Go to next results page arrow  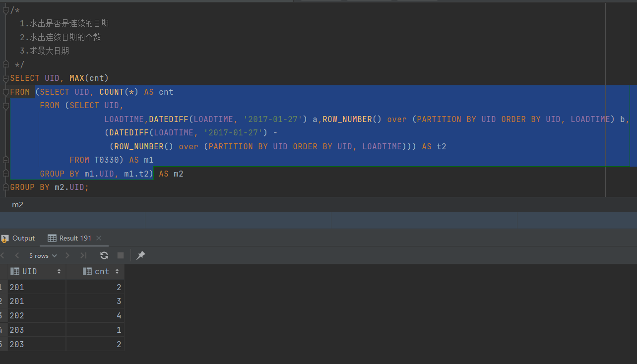(67, 255)
